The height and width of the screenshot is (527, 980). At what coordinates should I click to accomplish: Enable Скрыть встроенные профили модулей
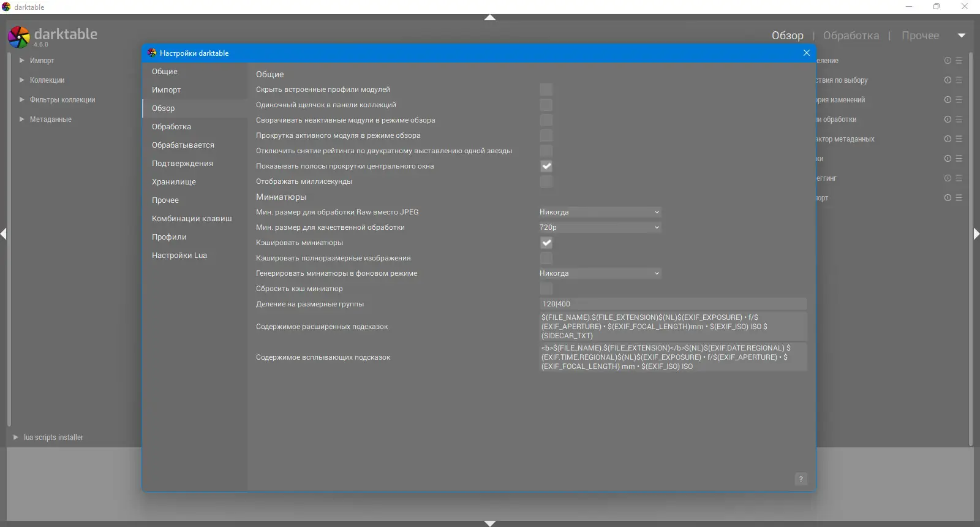(546, 89)
